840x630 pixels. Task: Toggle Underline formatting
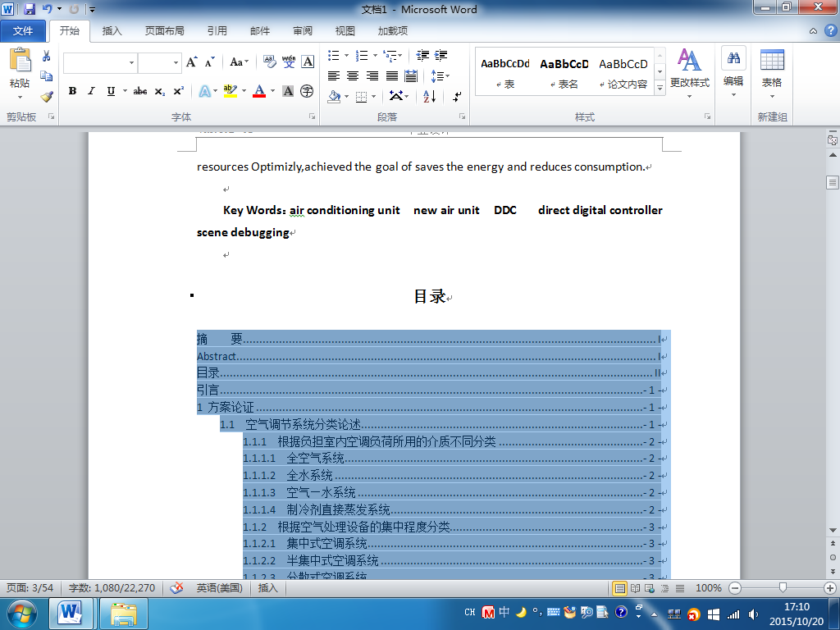(111, 91)
